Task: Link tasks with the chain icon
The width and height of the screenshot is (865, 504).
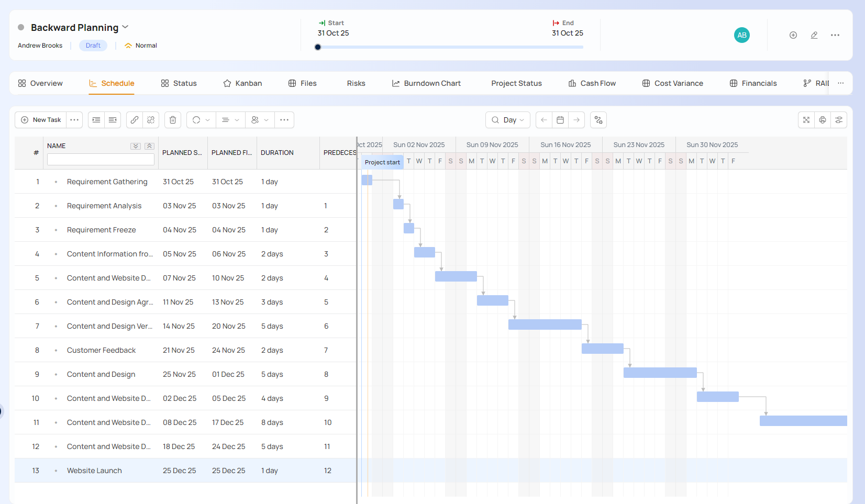Action: pos(135,120)
